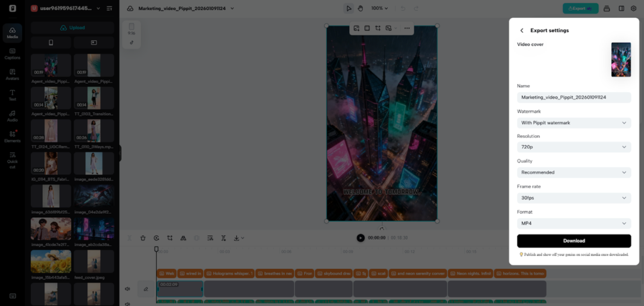Open the Text panel in sidebar
The width and height of the screenshot is (644, 306).
click(13, 95)
